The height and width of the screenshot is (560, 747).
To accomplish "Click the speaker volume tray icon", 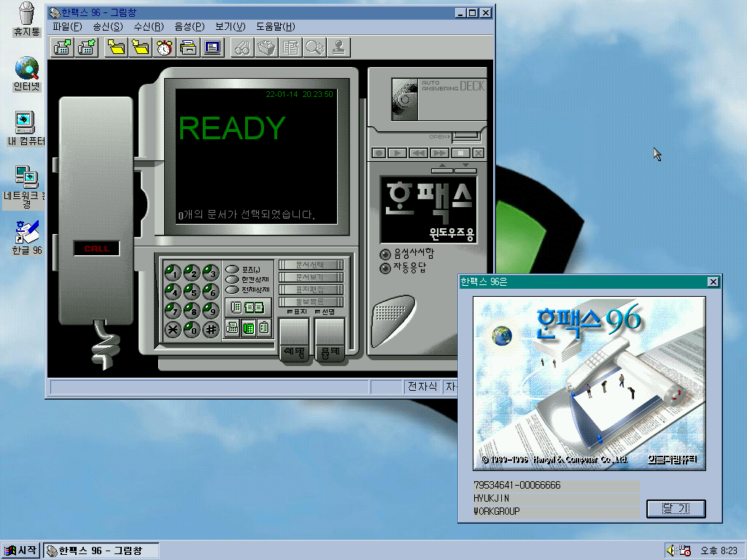I will point(671,551).
